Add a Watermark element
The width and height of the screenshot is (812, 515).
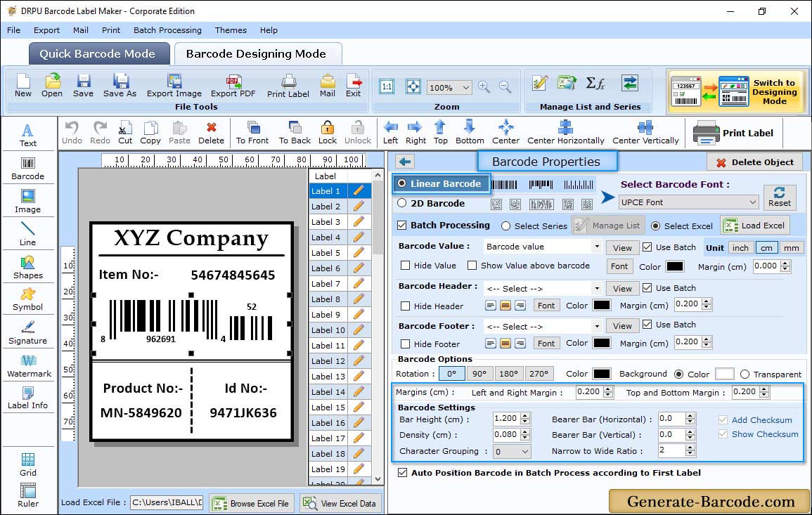(29, 366)
